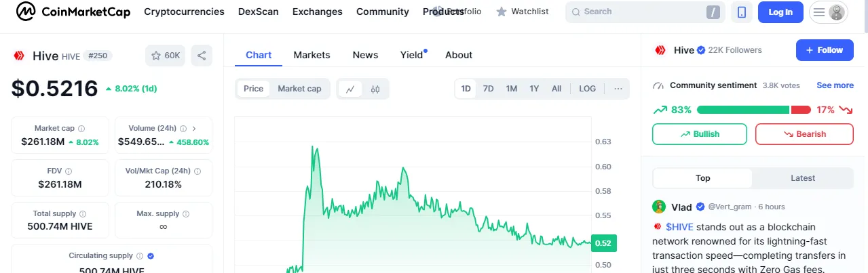Click the 22K Followers text

pyautogui.click(x=735, y=50)
